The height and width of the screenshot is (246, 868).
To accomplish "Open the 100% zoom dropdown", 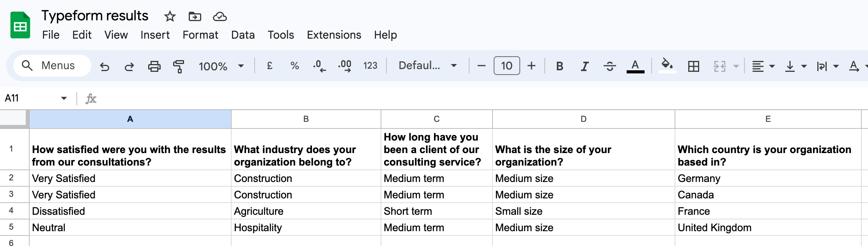I will coord(221,66).
